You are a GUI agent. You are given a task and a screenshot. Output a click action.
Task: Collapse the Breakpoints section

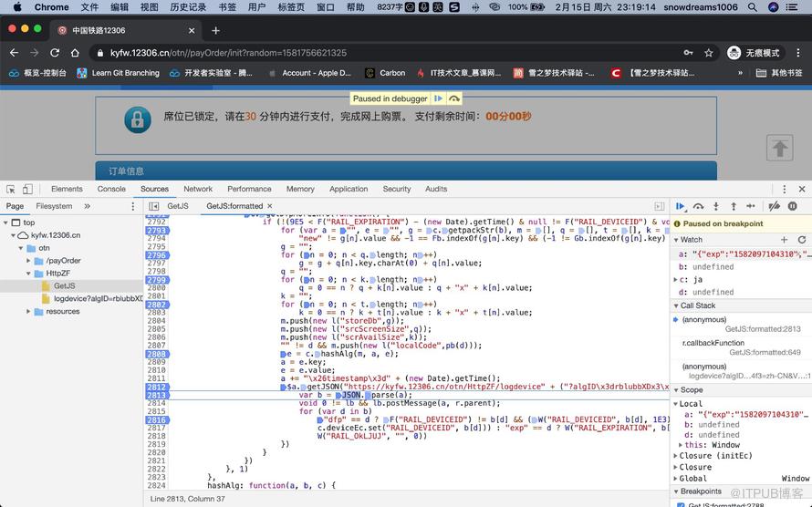676,491
